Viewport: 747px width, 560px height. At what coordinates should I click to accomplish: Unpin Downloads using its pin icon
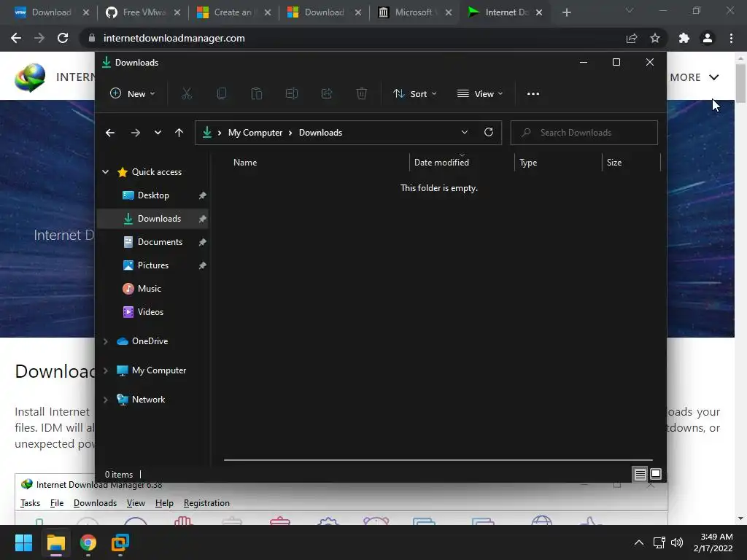pos(203,219)
